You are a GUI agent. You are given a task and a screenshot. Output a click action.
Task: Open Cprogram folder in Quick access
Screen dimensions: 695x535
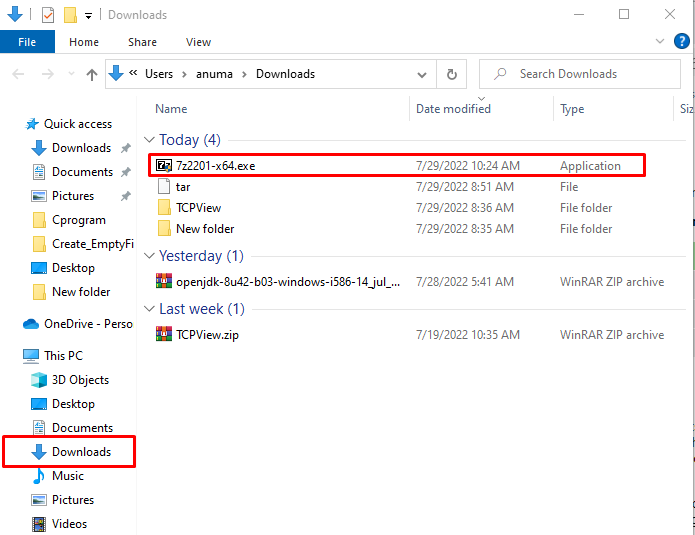pos(78,220)
